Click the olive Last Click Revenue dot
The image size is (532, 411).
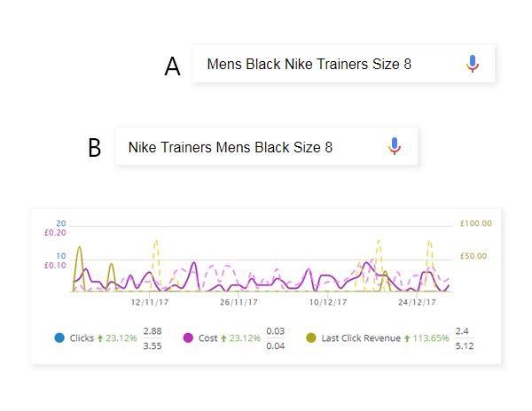pos(311,337)
